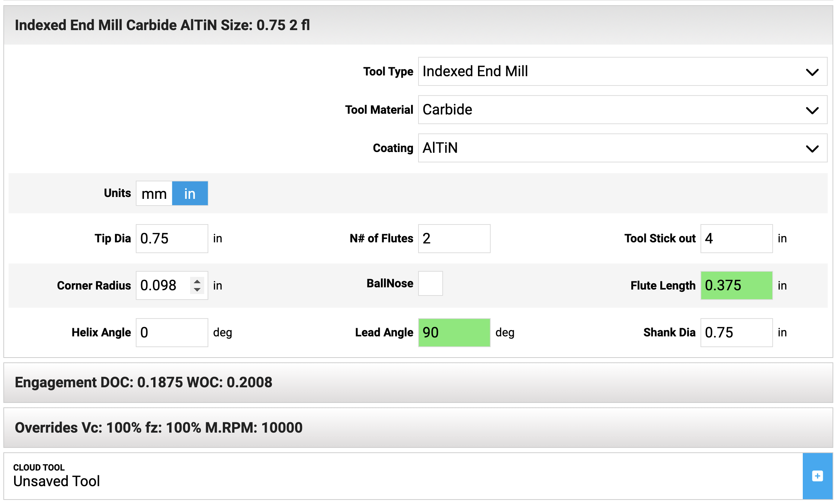The width and height of the screenshot is (837, 504).
Task: Open the Tool Material dropdown
Action: [x=622, y=110]
